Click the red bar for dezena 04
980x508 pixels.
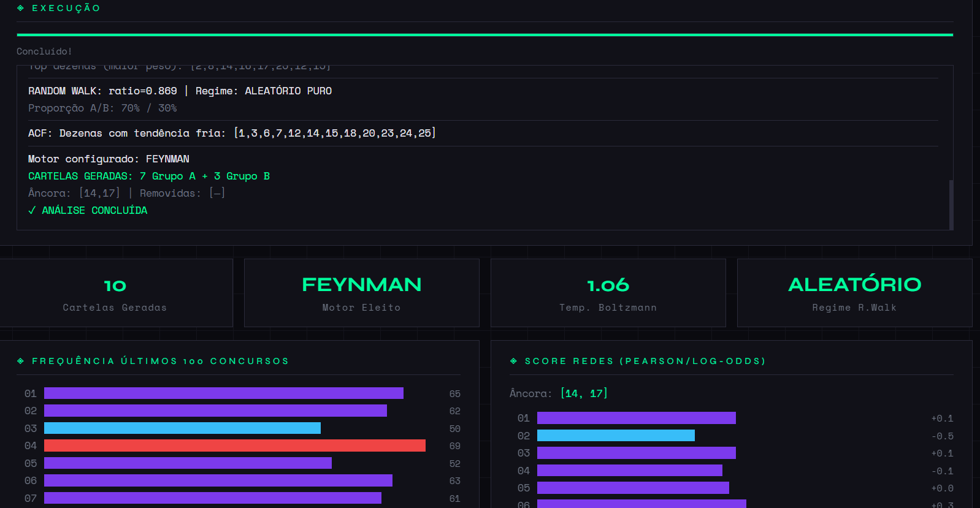point(234,445)
